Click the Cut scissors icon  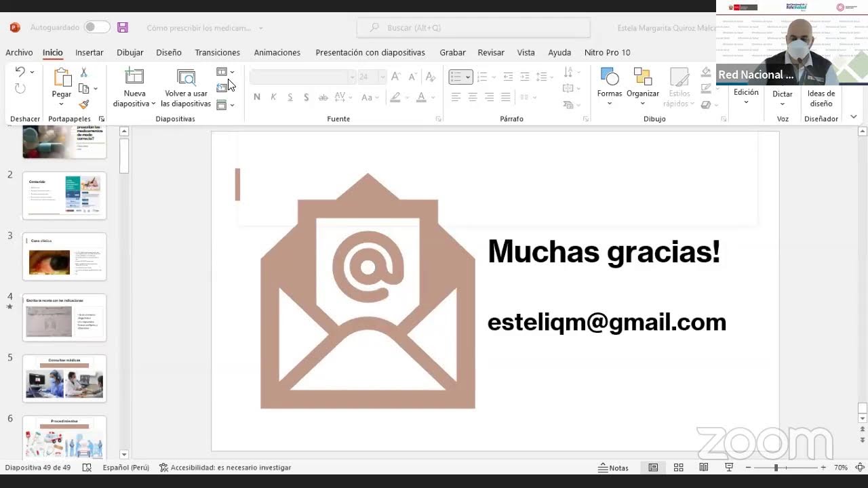tap(84, 73)
